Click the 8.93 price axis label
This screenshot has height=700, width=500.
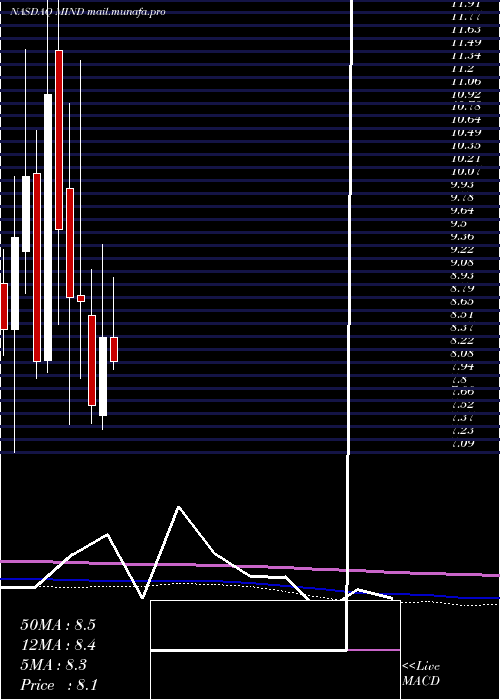click(462, 275)
